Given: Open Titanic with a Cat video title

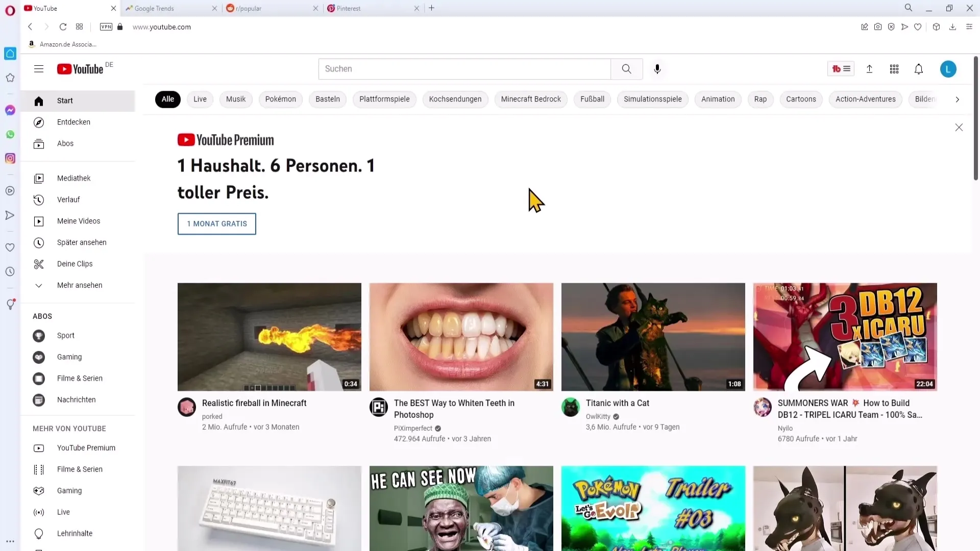Looking at the screenshot, I should (x=618, y=403).
